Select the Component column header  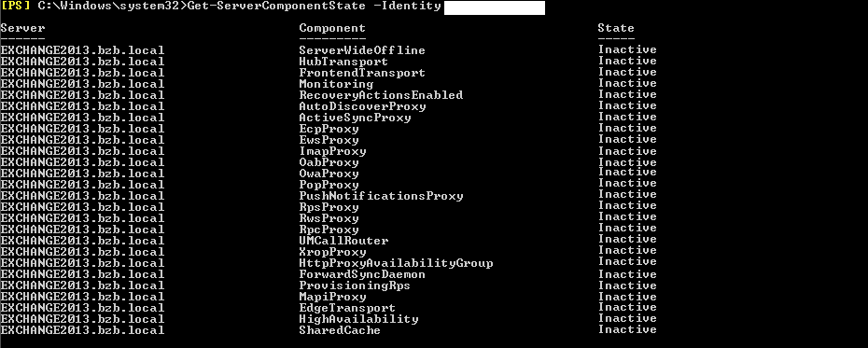(332, 28)
